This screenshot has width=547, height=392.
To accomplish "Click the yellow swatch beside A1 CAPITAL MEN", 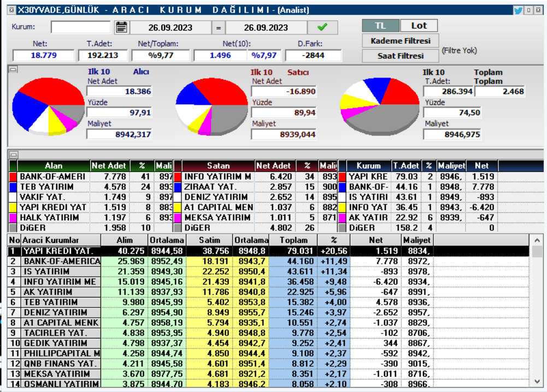I will [x=178, y=207].
